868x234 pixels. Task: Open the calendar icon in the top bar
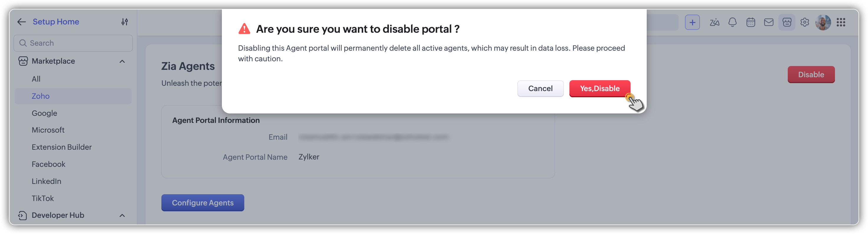tap(751, 23)
